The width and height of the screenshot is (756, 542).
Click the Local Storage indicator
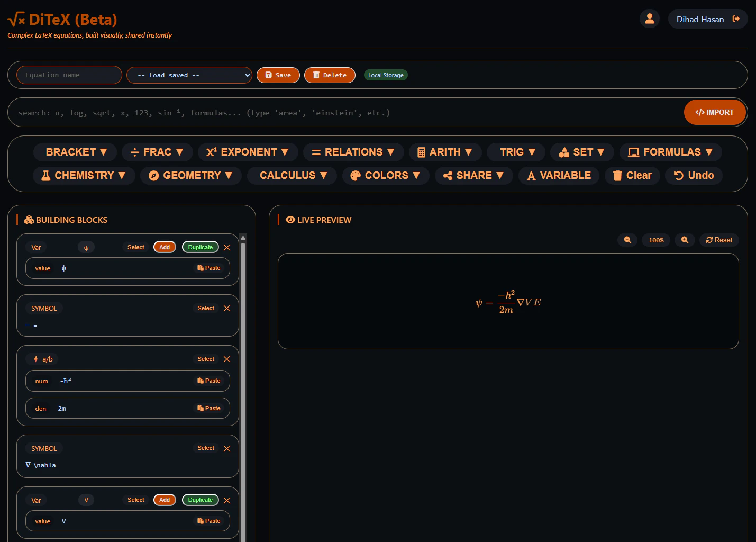click(x=386, y=75)
